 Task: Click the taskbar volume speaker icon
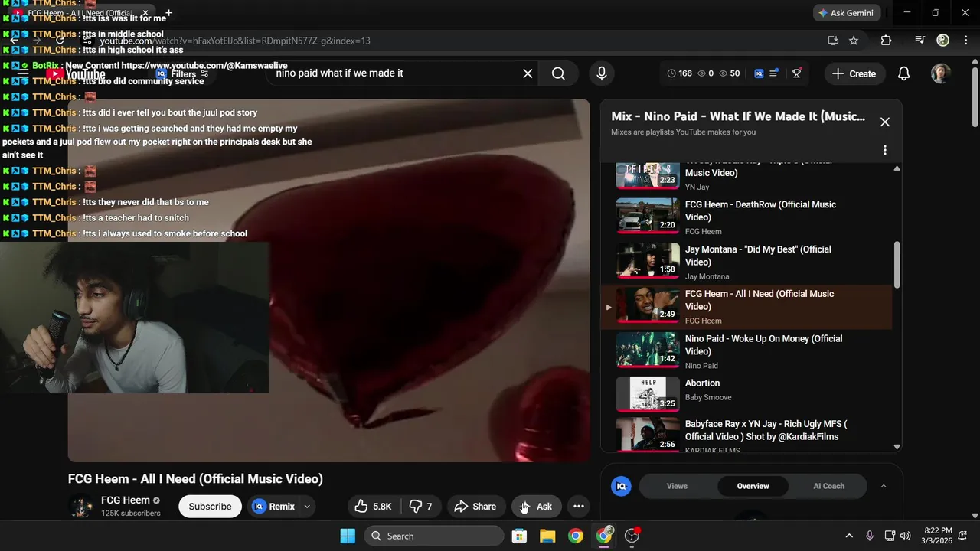click(x=906, y=536)
